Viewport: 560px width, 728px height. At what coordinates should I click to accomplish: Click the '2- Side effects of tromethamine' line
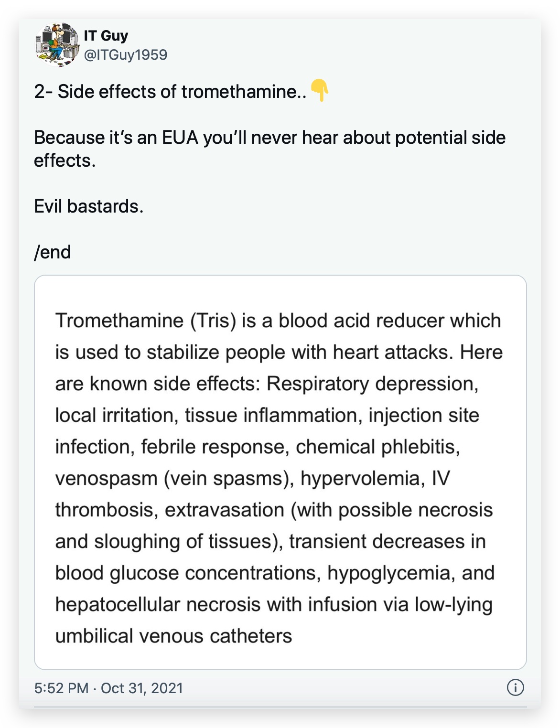tap(170, 91)
